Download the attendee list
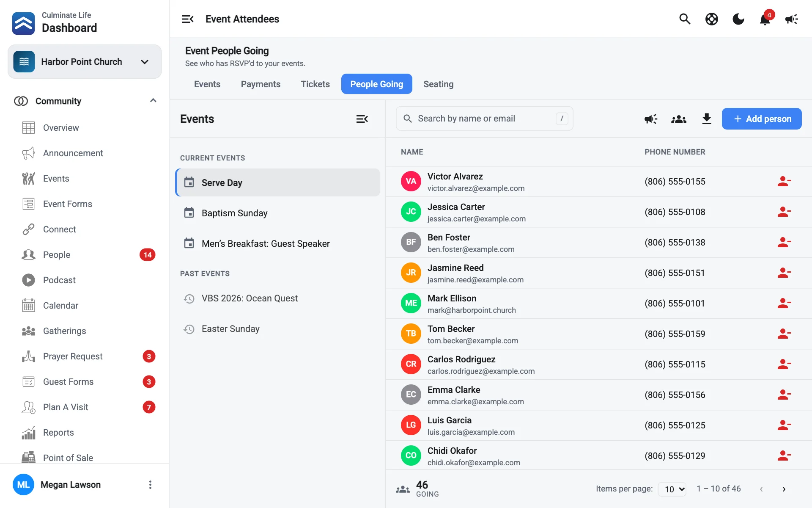Image resolution: width=812 pixels, height=508 pixels. coord(707,119)
